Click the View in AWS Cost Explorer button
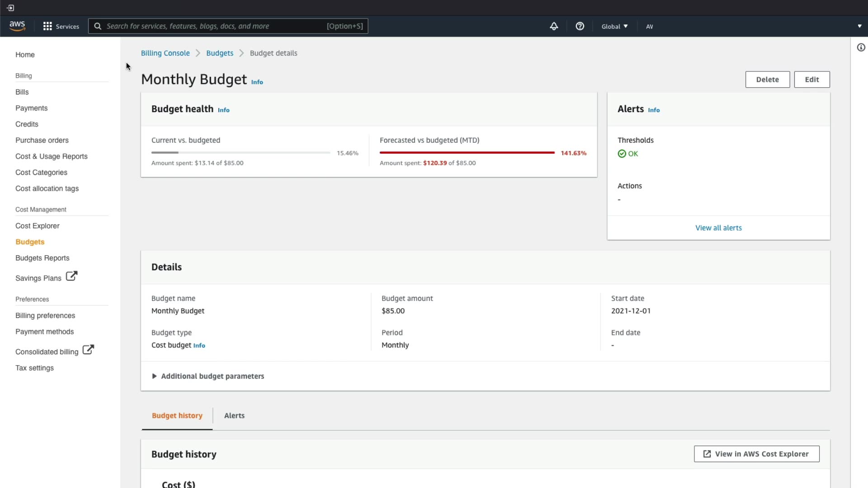868x488 pixels. pyautogui.click(x=756, y=454)
